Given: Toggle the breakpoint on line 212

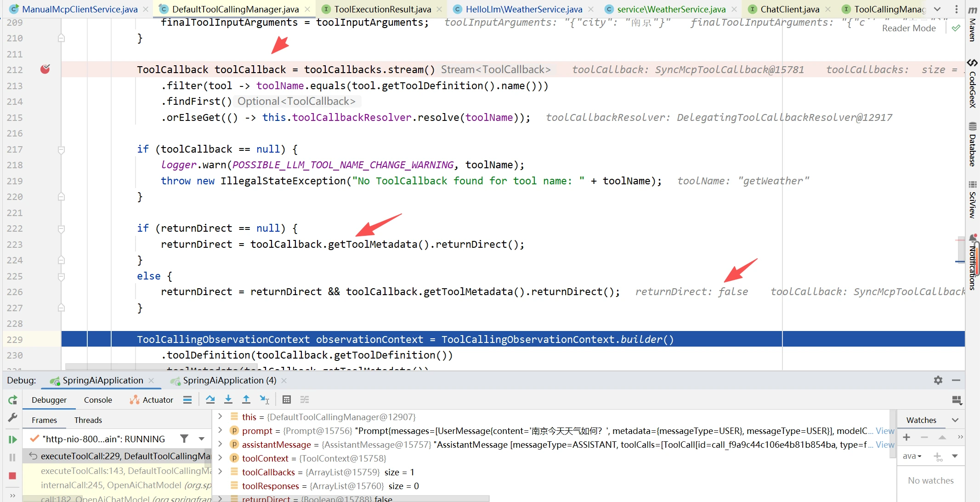Looking at the screenshot, I should point(45,69).
